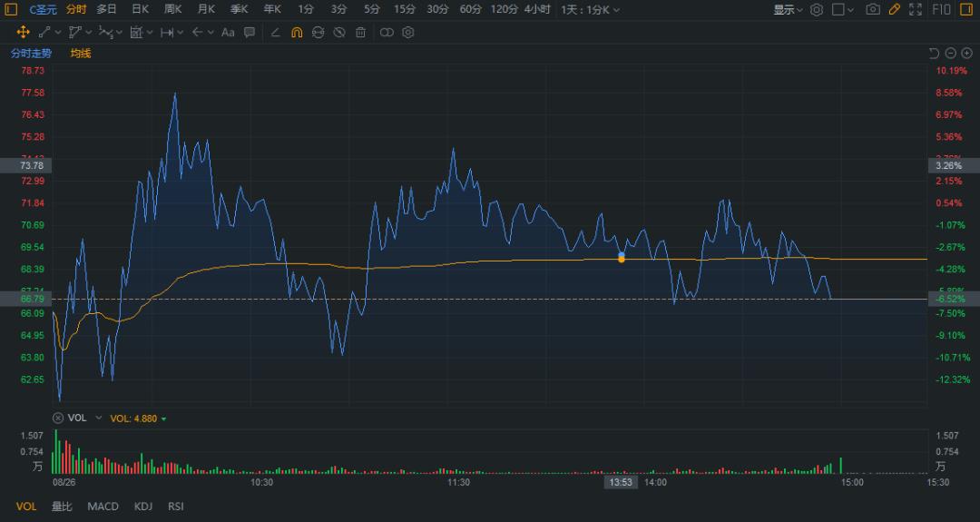
Task: Expand the 1天：1分K period dropdown
Action: pos(591,9)
